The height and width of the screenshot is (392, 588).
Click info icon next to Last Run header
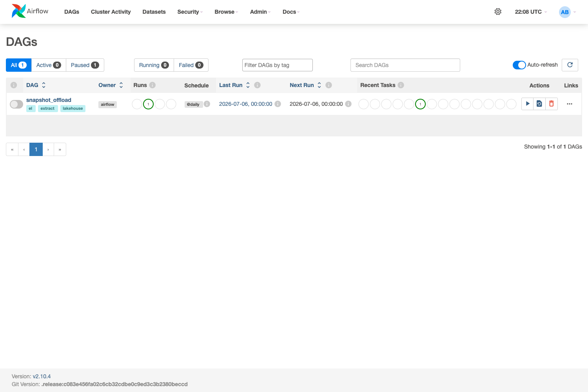(x=258, y=85)
